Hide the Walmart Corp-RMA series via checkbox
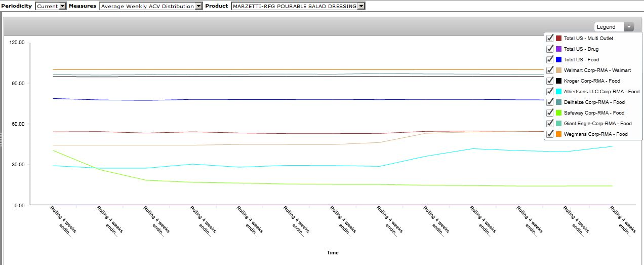 pyautogui.click(x=550, y=70)
